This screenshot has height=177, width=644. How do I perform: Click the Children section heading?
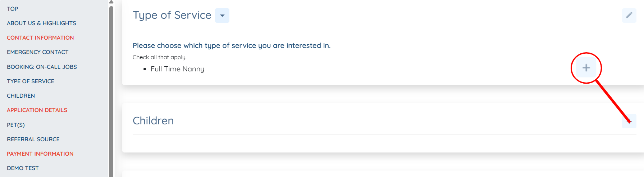153,121
